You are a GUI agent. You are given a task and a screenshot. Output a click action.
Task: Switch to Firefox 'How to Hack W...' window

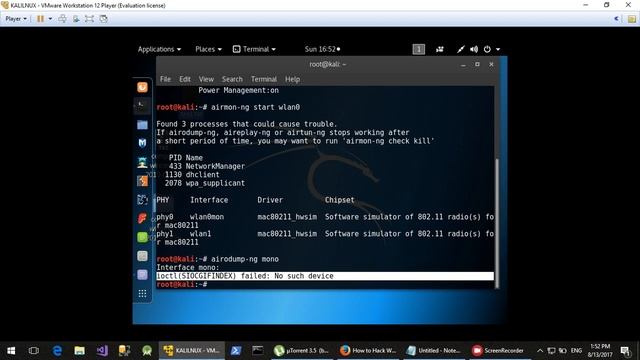(368, 351)
